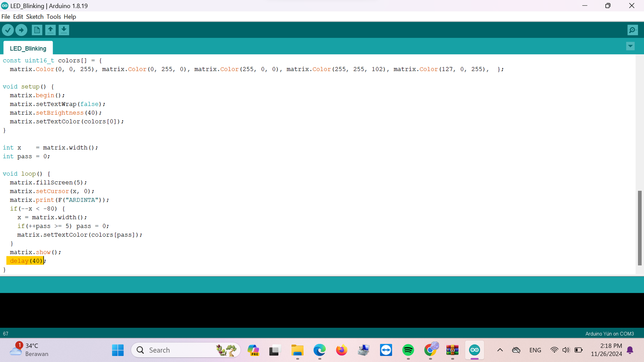Image resolution: width=644 pixels, height=362 pixels.
Task: Create a new sketch from the toolbar
Action: click(37, 30)
